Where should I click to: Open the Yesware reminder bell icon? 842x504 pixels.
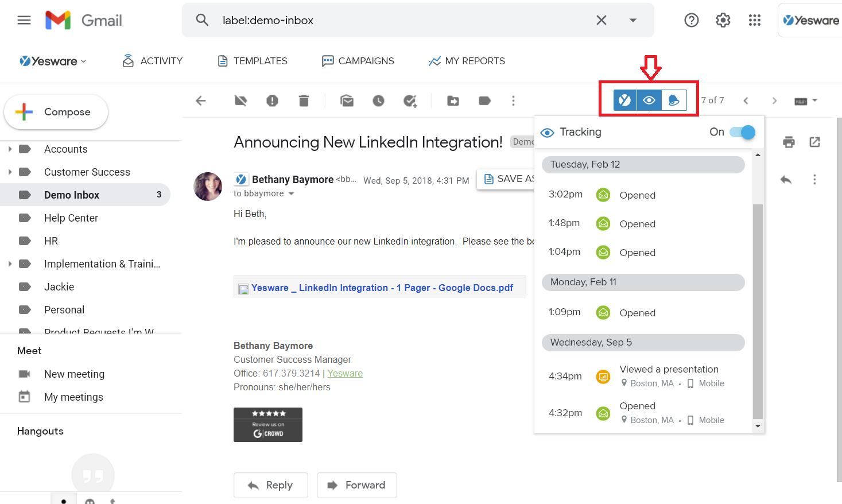(674, 100)
